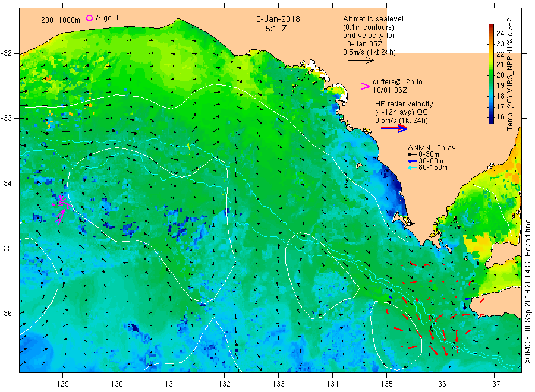Click the '80-150m' depth label
The height and width of the screenshot is (392, 535).
(x=433, y=167)
